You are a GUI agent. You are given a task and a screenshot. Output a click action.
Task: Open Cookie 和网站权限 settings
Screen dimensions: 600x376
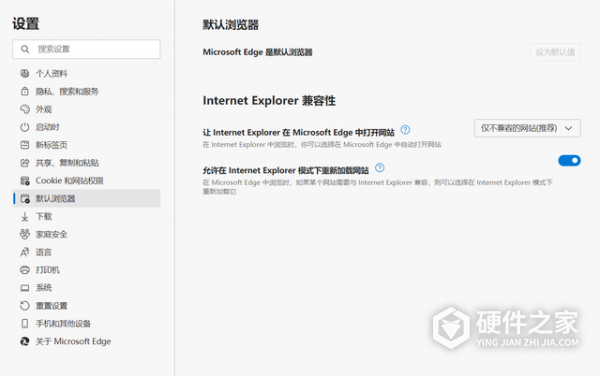tap(86, 181)
